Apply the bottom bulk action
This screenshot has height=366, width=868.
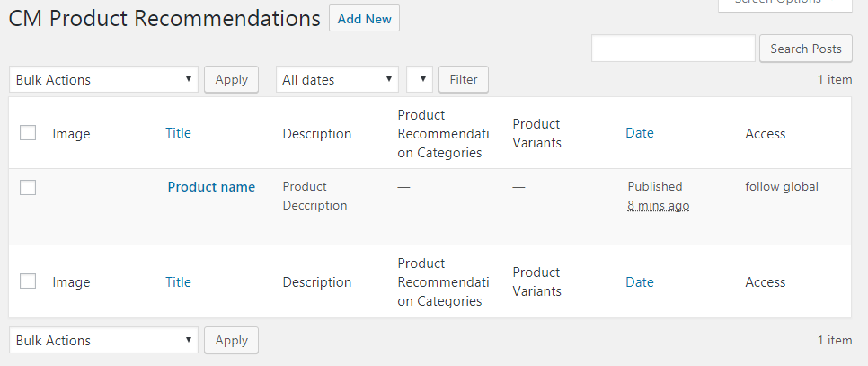(x=231, y=340)
